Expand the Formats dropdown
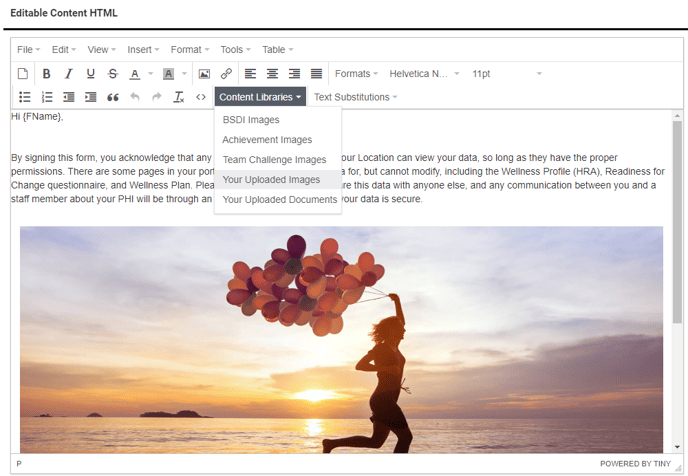The image size is (688, 476). pyautogui.click(x=356, y=74)
